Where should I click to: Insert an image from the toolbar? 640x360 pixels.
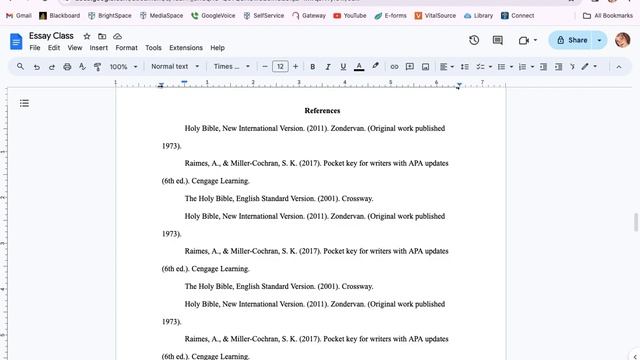pos(425,67)
